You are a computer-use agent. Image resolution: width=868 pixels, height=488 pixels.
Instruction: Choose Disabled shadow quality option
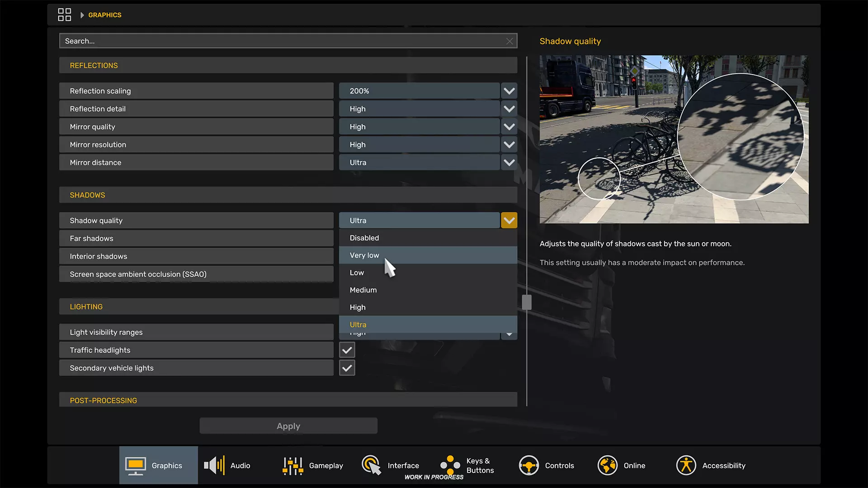coord(364,238)
